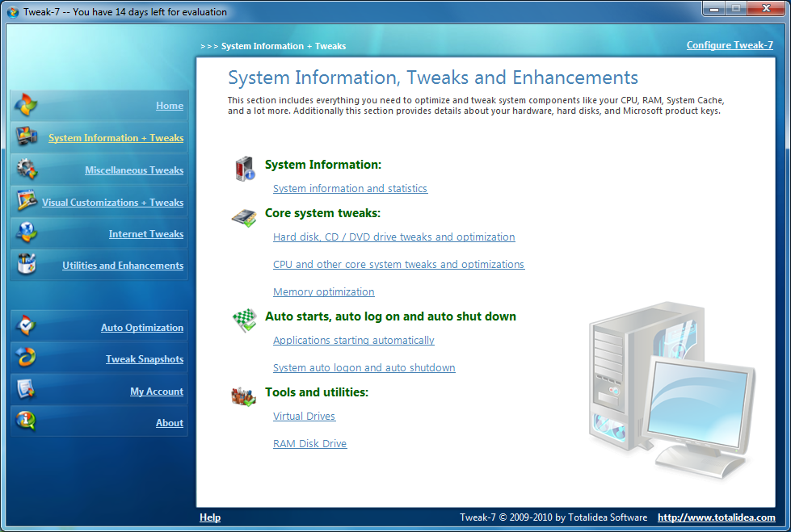Open Auto Optimization page
The height and width of the screenshot is (532, 791).
coord(142,327)
